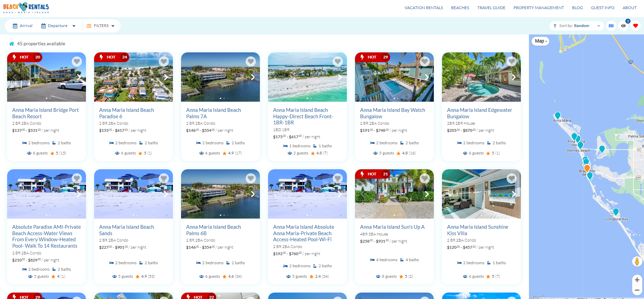Image resolution: width=644 pixels, height=299 pixels.
Task: Favorite Bay Watch Bungalow with heart
Action: [x=425, y=61]
